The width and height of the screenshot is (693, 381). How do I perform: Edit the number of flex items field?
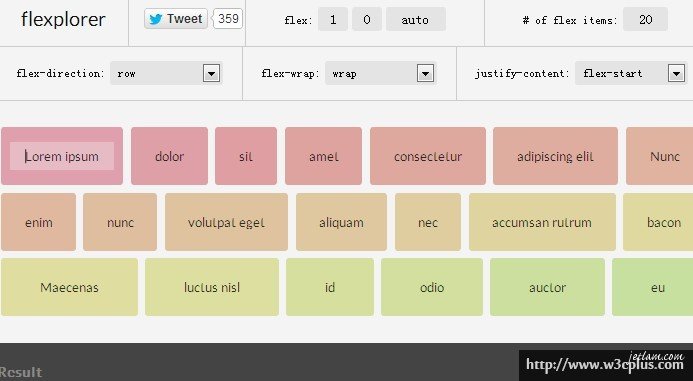click(x=645, y=19)
